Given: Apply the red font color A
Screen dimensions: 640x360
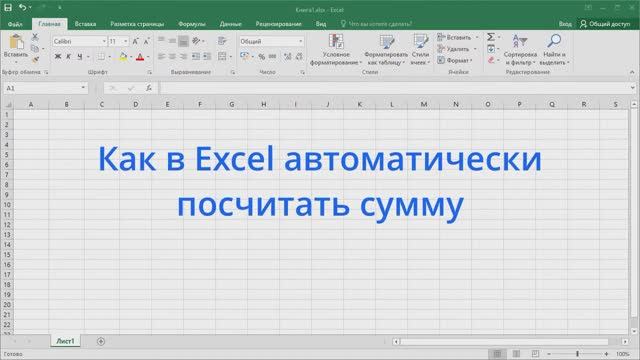Looking at the screenshot, I should (140, 56).
